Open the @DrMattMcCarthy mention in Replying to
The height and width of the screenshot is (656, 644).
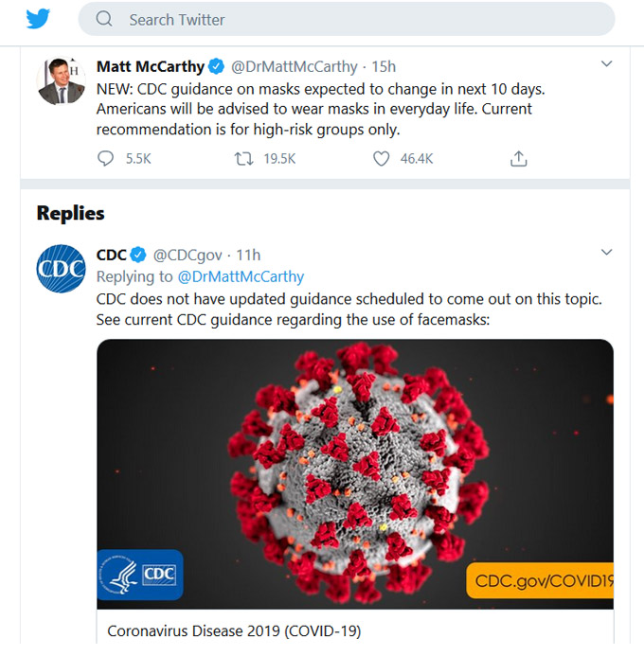(x=241, y=276)
